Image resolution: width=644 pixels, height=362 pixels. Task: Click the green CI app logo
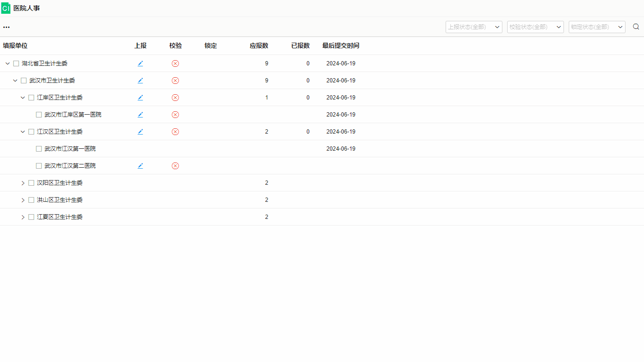click(x=6, y=9)
